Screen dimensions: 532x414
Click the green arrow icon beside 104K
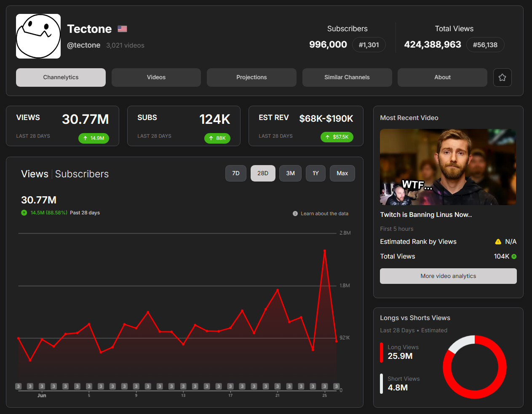point(514,256)
